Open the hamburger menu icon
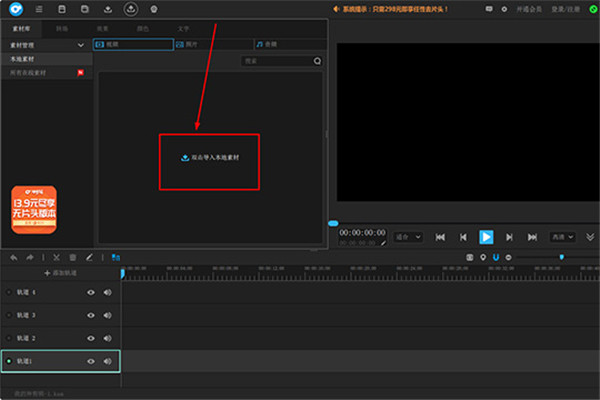This screenshot has width=600, height=400. (x=37, y=9)
